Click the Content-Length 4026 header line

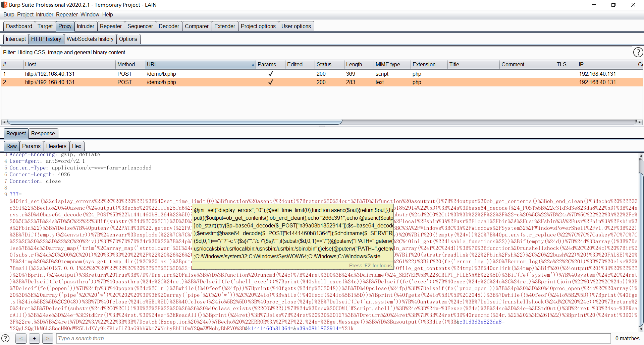(40, 175)
